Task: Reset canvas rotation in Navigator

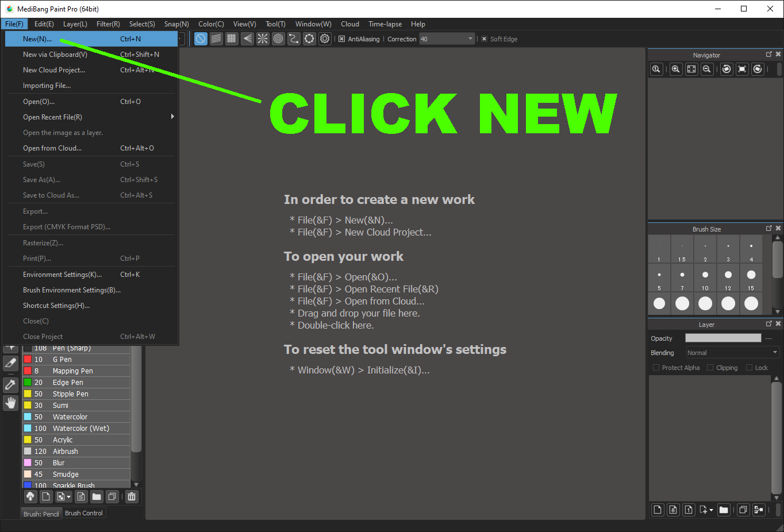Action: [x=742, y=69]
